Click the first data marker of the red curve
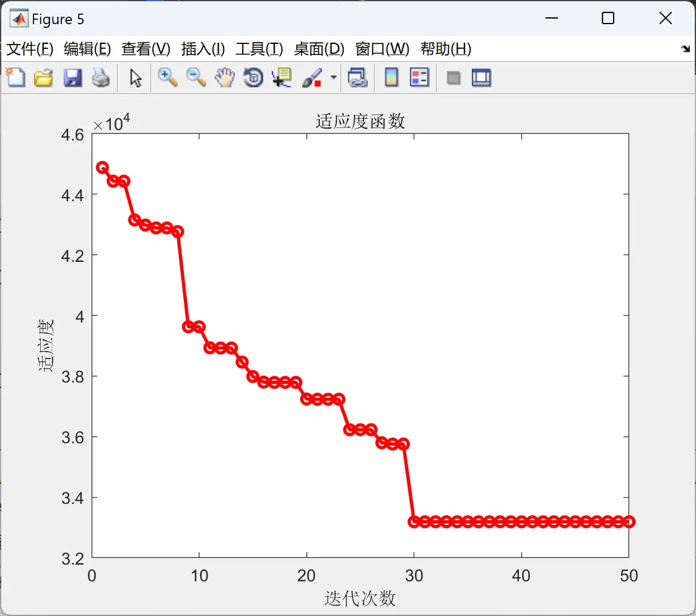 [x=103, y=167]
